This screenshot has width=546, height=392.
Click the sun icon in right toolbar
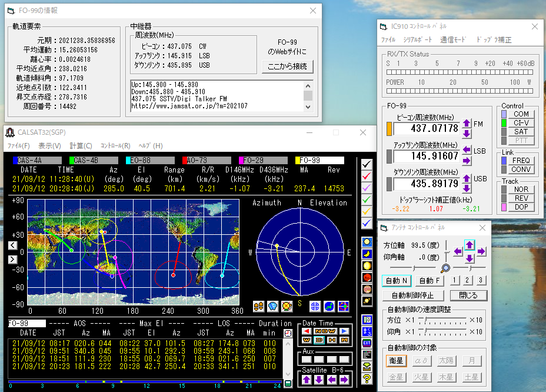[x=367, y=242]
